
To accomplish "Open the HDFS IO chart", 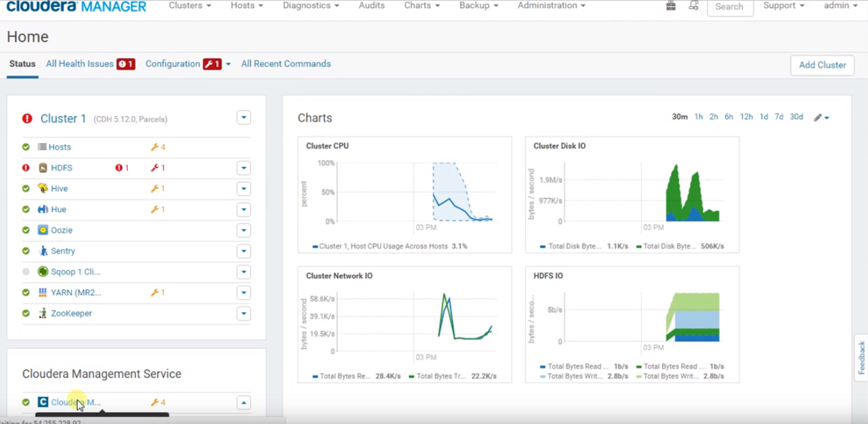I will 632,324.
